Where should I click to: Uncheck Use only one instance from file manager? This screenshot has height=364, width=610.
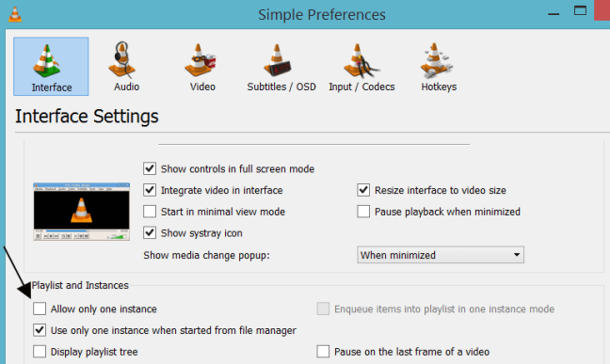tap(40, 330)
